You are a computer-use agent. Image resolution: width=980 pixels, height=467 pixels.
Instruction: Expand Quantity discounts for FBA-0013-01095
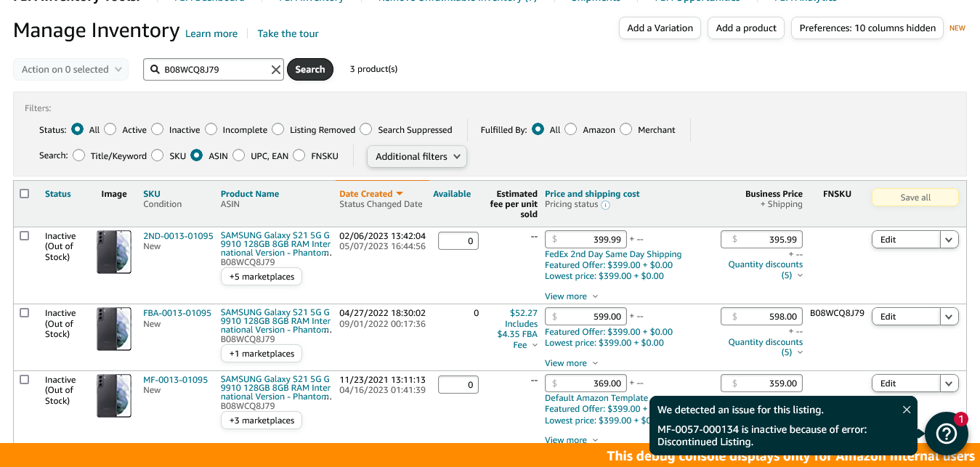[x=766, y=347]
